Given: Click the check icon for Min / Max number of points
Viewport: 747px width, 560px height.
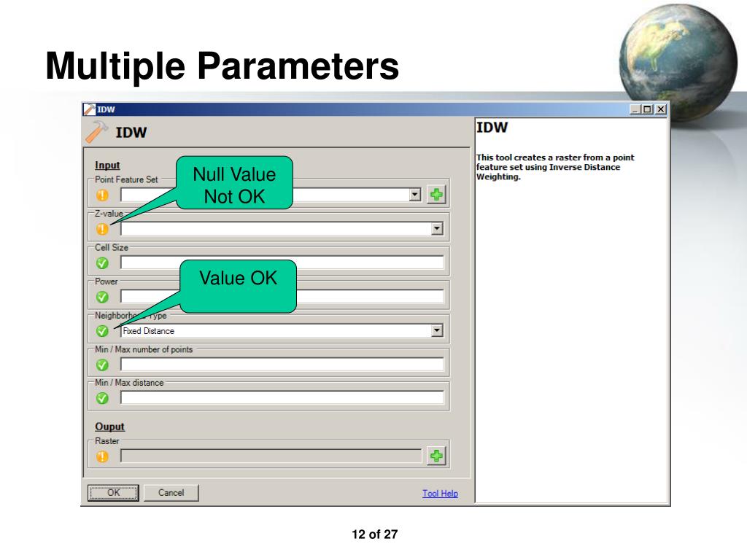Looking at the screenshot, I should pos(102,365).
